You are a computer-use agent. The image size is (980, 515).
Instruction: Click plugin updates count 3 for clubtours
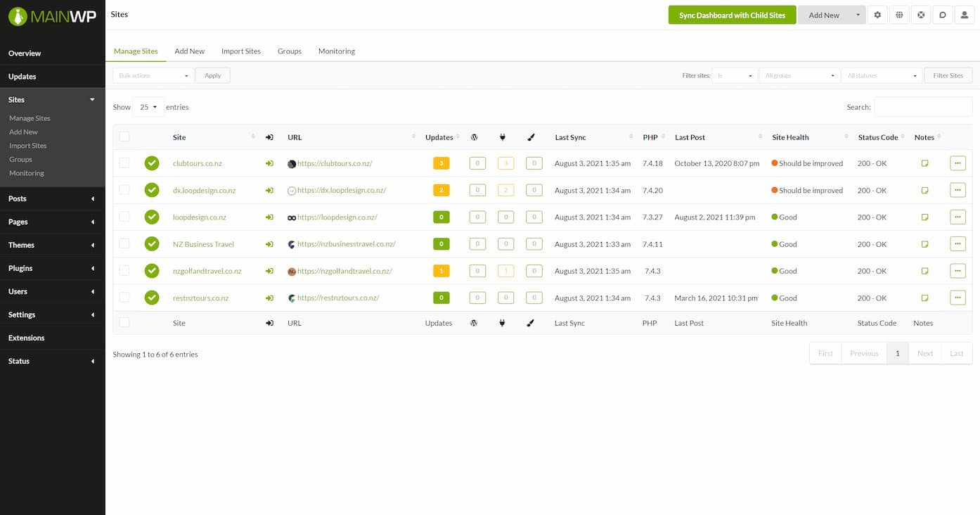[505, 163]
